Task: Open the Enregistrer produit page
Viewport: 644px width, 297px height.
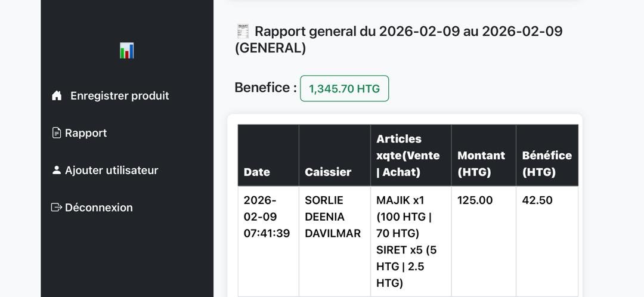Action: tap(119, 95)
